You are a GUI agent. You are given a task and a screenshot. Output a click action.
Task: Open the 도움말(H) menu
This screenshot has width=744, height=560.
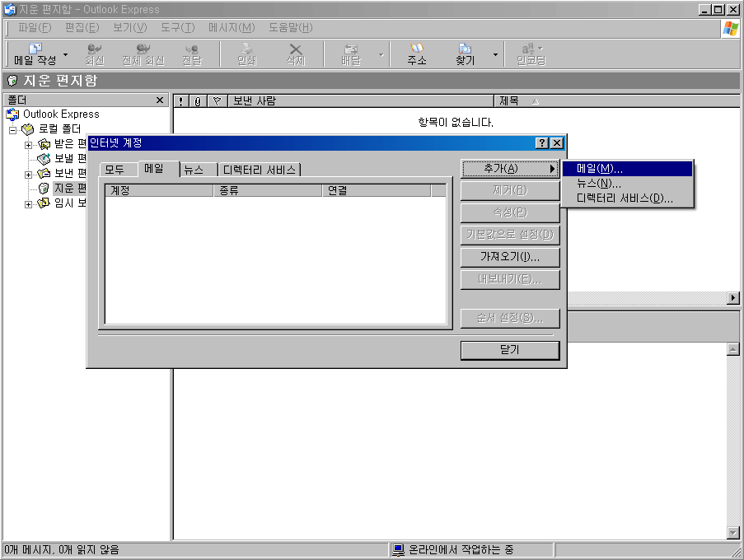290,28
